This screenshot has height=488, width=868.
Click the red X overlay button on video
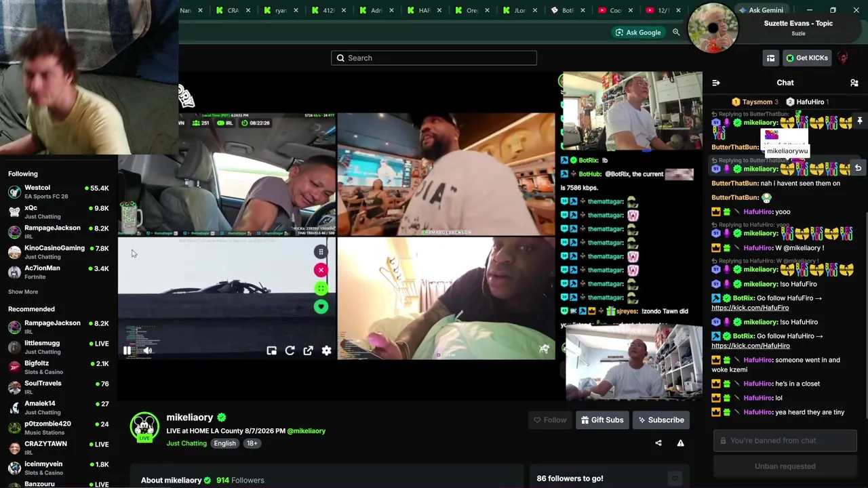(x=321, y=270)
